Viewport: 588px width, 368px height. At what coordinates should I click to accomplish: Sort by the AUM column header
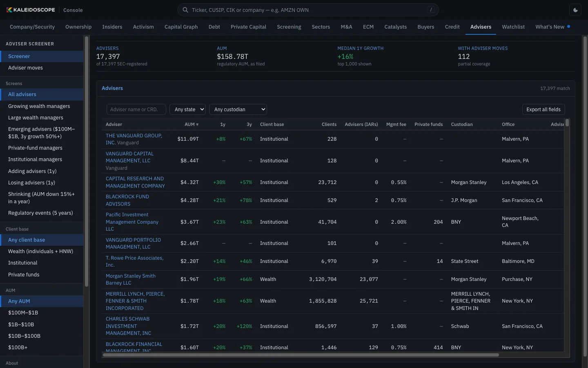click(x=192, y=124)
